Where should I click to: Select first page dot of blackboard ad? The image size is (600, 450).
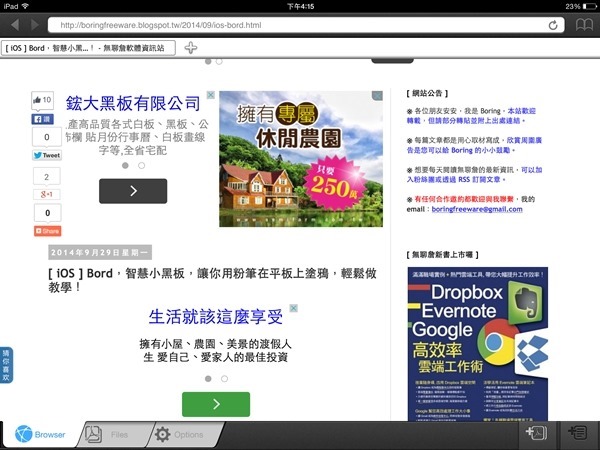tap(125, 165)
